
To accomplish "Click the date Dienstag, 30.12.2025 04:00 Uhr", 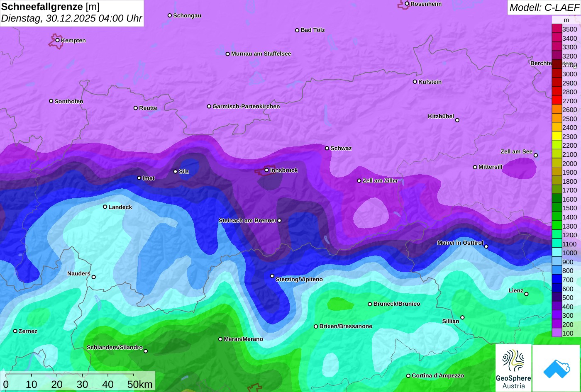I will 71,19.
